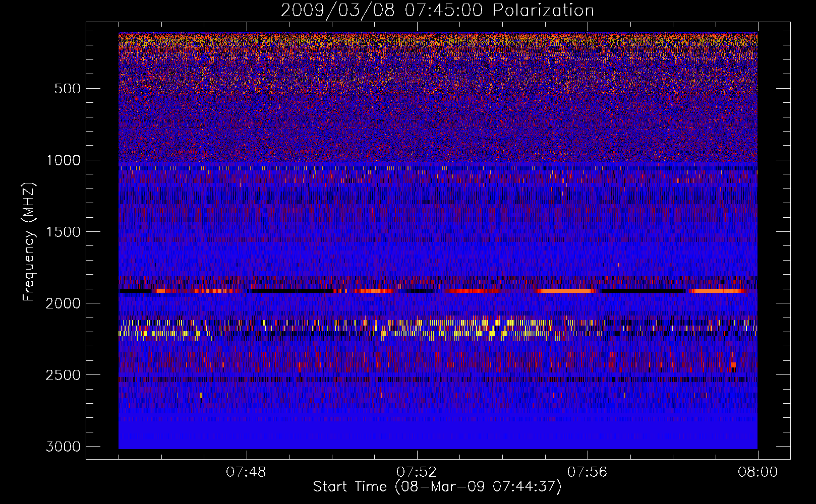Click the 500 frequency tick label
Viewport: 816px width, 504px height.
68,89
